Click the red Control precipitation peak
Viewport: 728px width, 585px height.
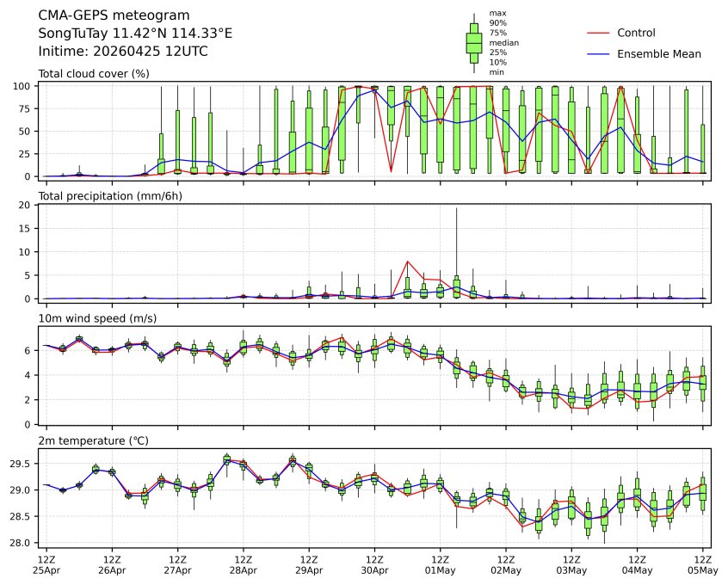click(407, 262)
